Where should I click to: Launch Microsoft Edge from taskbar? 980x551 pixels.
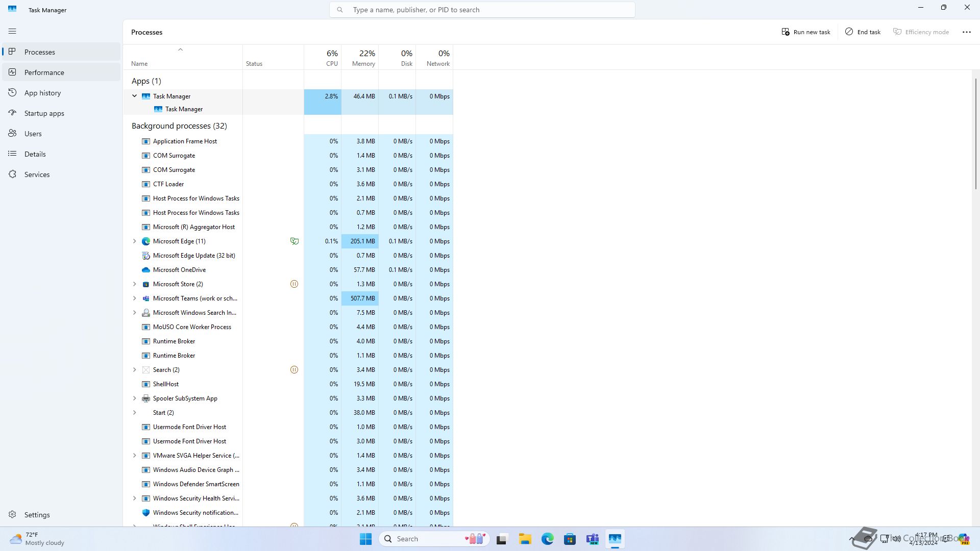coord(547,539)
